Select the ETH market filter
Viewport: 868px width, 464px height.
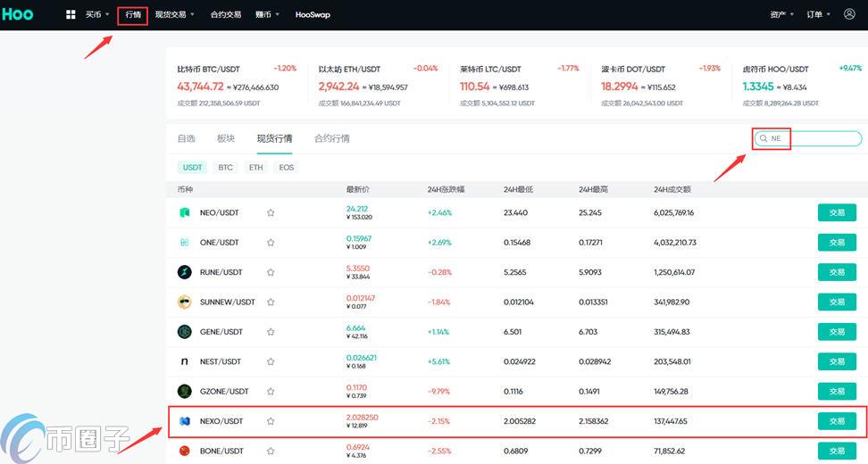[255, 167]
